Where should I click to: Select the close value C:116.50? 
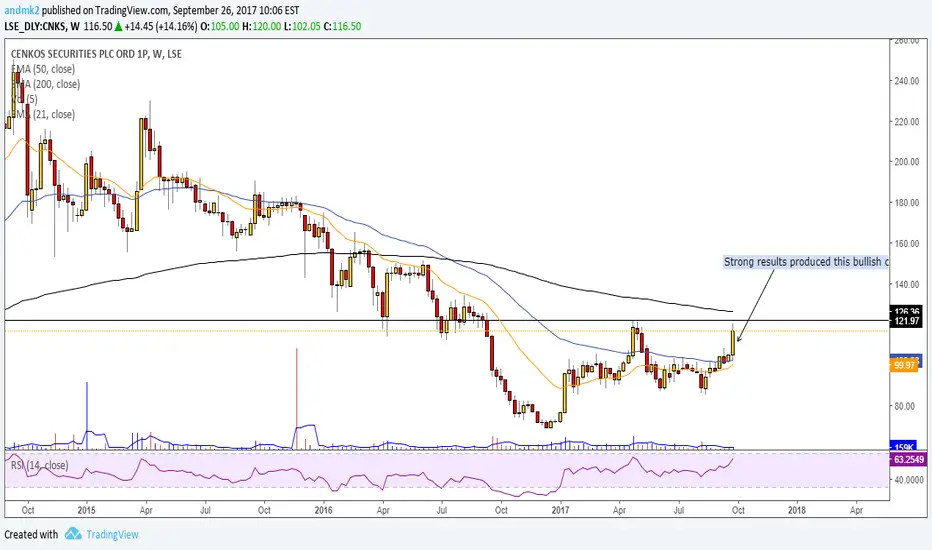pos(342,26)
